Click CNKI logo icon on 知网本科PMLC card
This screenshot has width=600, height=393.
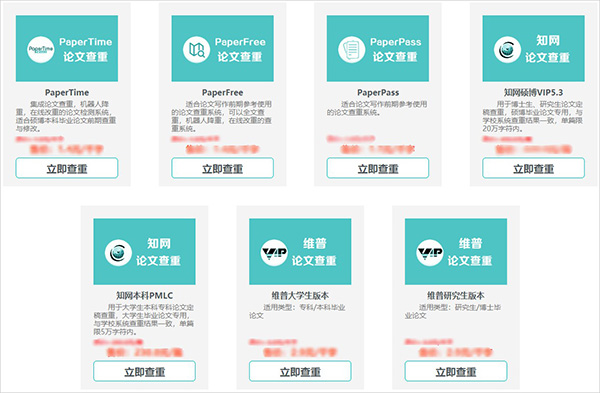[118, 253]
